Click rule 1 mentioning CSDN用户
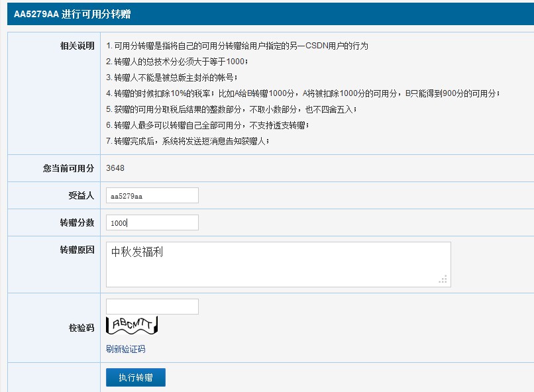534x392 pixels. click(x=237, y=46)
